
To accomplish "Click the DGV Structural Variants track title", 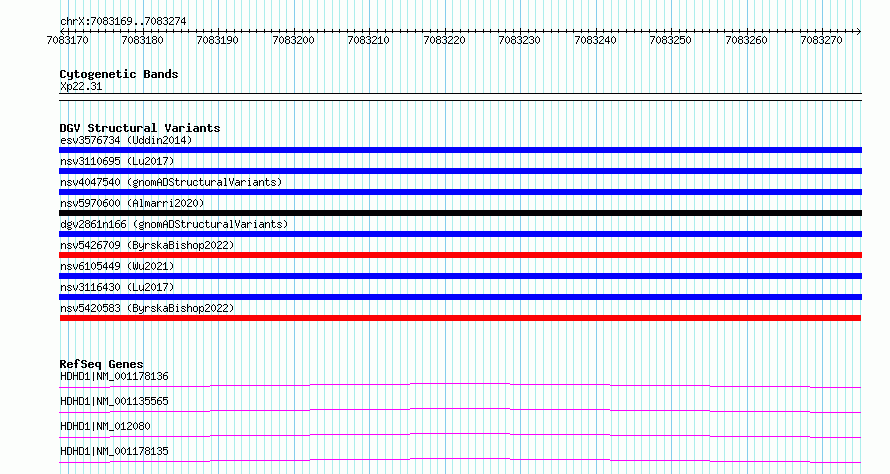I will 140,128.
